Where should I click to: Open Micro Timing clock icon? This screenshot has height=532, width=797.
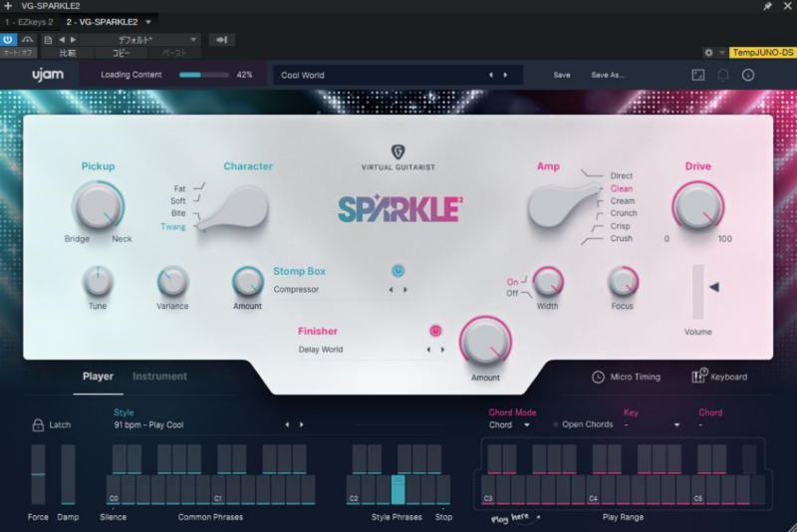pos(598,377)
